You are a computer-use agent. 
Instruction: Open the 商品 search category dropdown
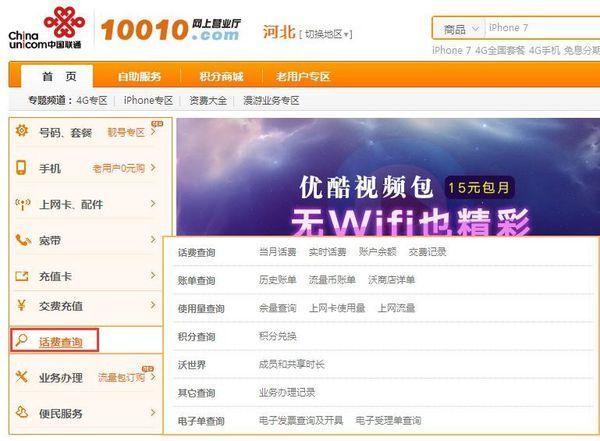(460, 29)
